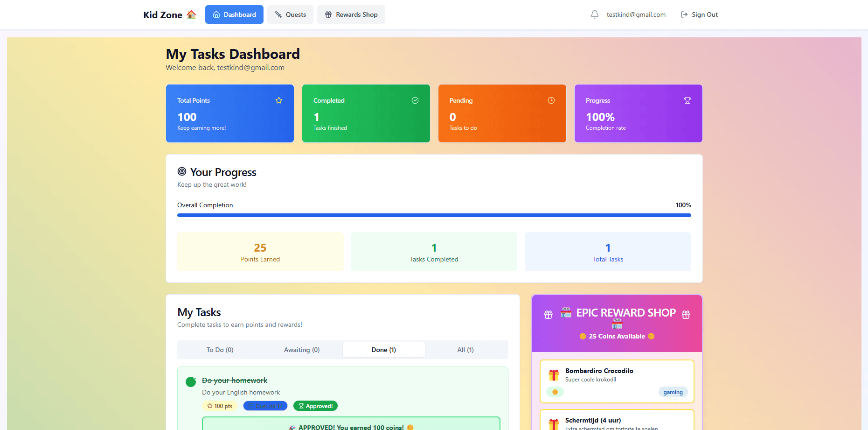Click the clock icon on Pending card
The height and width of the screenshot is (430, 868).
coord(551,100)
